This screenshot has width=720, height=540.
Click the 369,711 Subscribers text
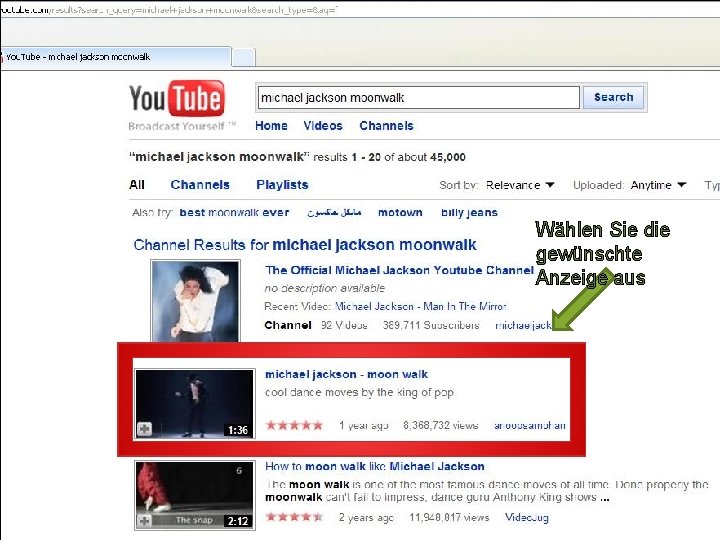431,325
